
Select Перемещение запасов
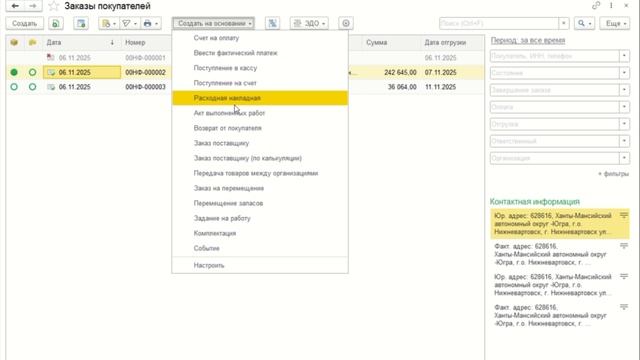(x=260, y=203)
